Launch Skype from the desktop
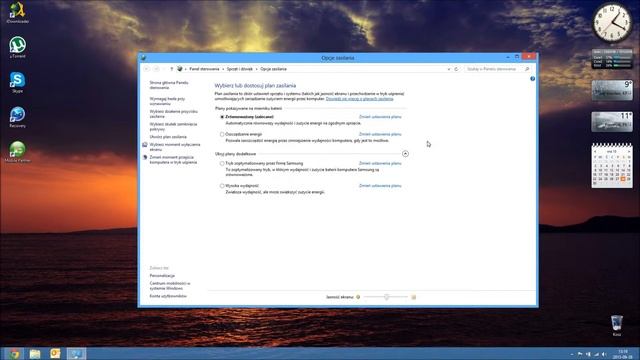This screenshot has width=640, height=360. [17, 82]
